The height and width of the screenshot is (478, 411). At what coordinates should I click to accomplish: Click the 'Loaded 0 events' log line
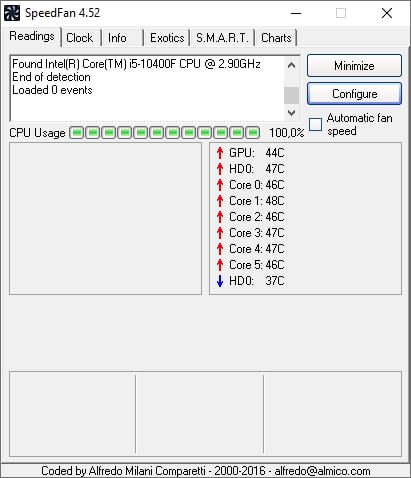coord(52,90)
